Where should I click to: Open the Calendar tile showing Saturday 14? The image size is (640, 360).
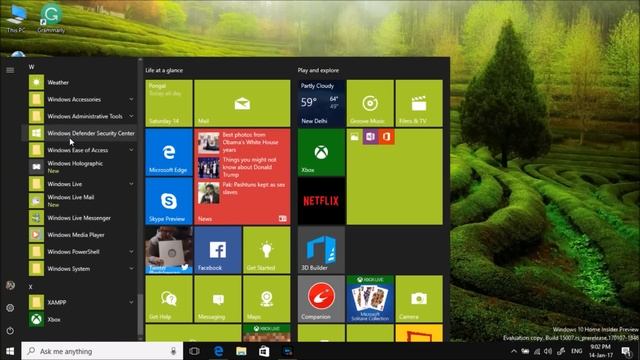(x=169, y=103)
